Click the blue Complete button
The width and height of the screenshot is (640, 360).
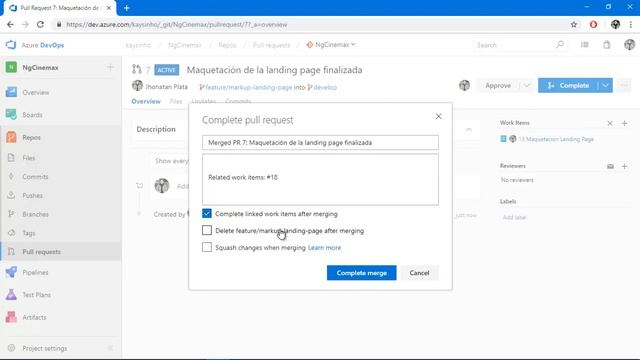568,85
